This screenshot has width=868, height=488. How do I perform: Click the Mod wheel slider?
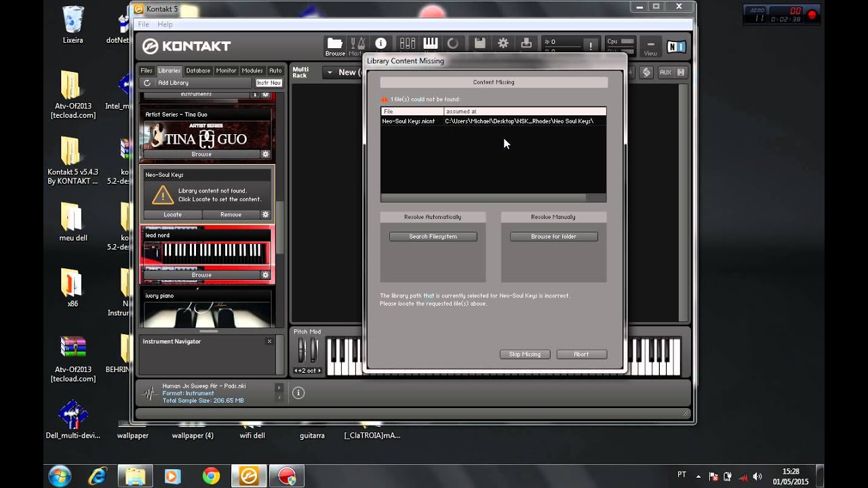pos(313,351)
